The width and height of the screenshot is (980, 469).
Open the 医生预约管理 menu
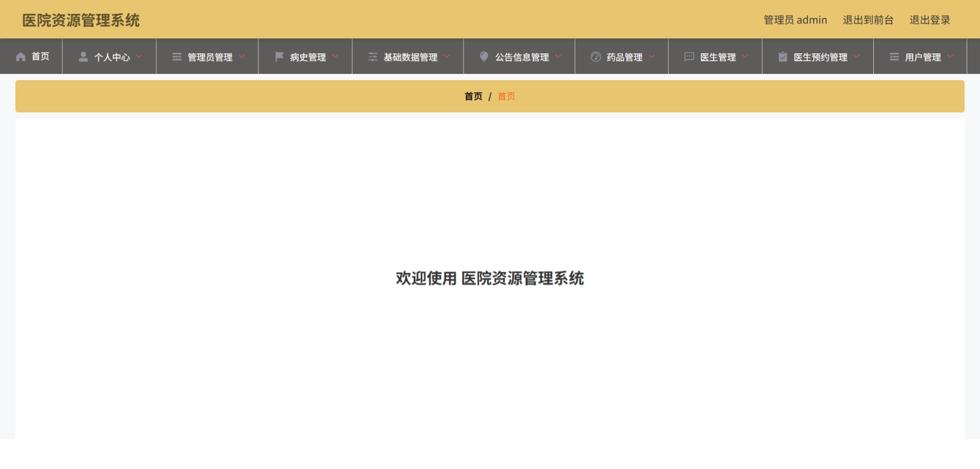pos(818,57)
